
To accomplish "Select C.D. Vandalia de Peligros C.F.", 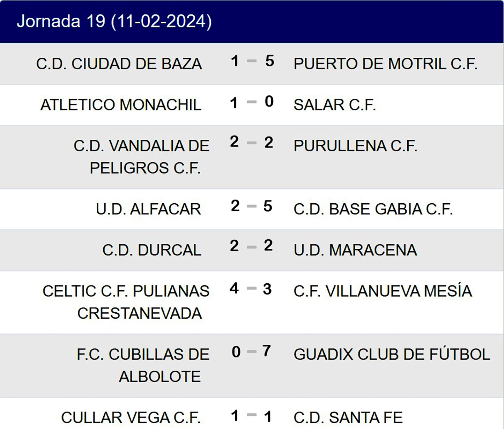I will pos(142,157).
